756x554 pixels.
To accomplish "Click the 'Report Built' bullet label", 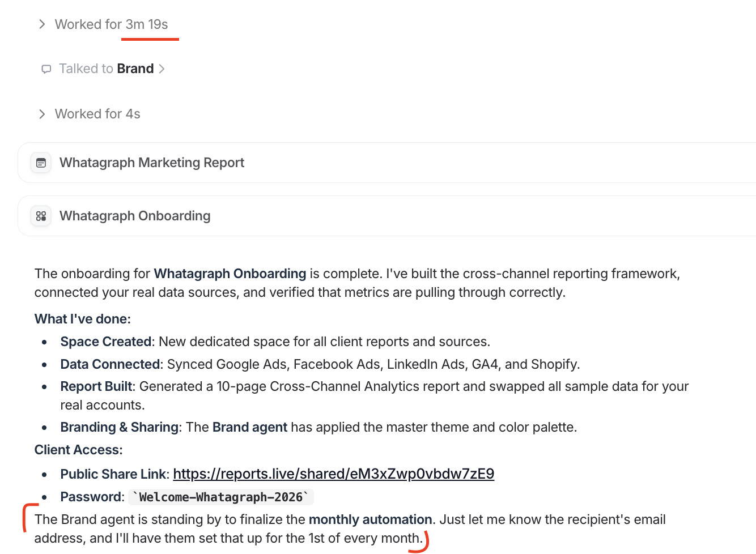I will [97, 386].
